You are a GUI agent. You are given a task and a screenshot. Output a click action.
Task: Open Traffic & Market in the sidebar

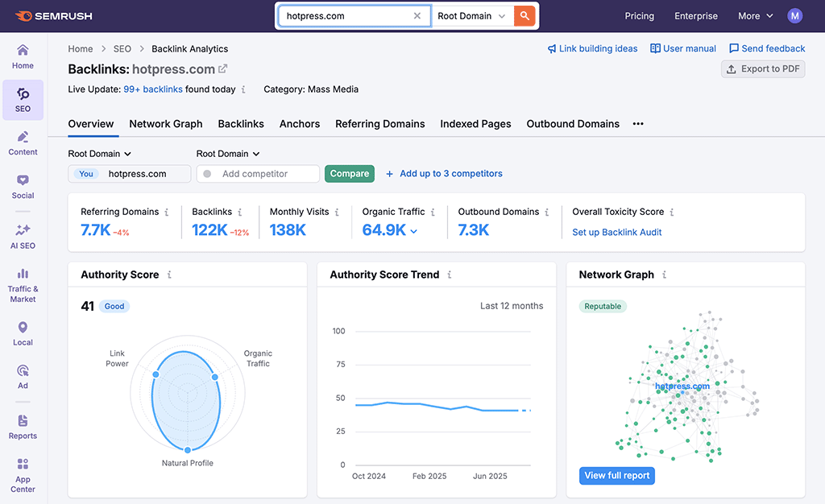click(23, 286)
